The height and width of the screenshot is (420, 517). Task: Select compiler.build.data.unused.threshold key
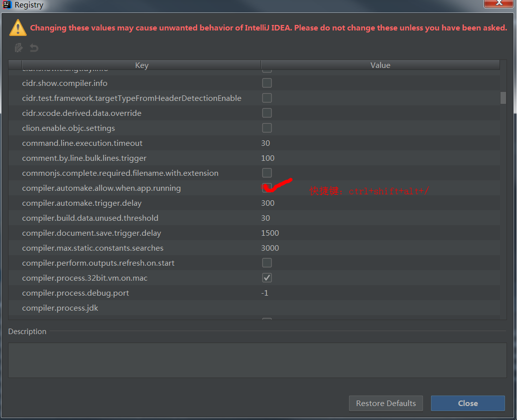[90, 218]
